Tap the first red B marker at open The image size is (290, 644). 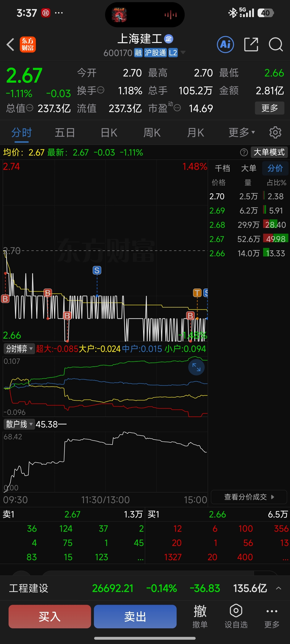click(x=5, y=299)
